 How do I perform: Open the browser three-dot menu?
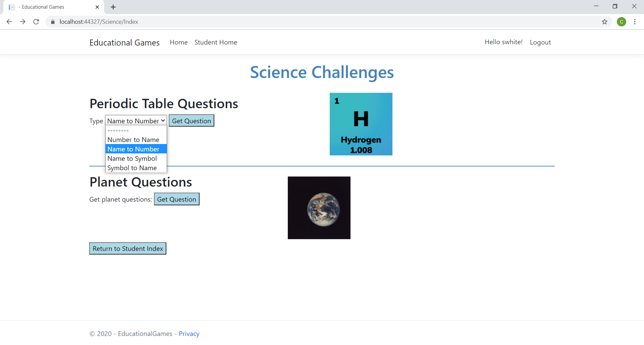(x=635, y=21)
